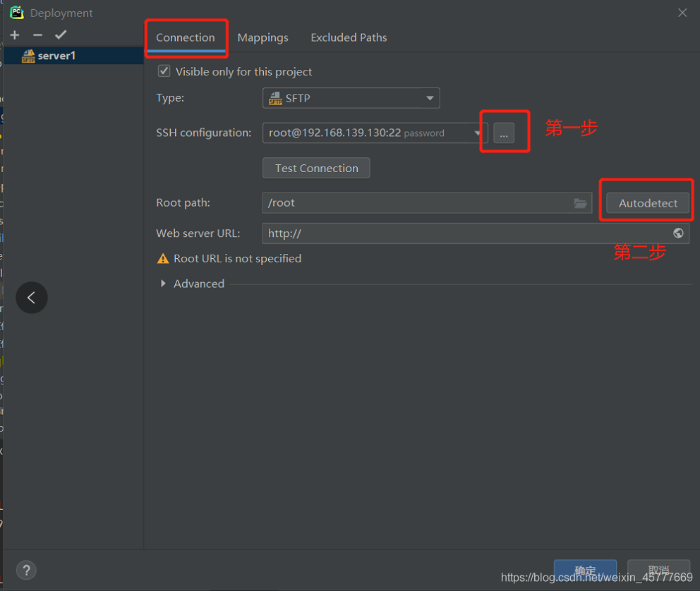Toggle Visible only for this project checkbox

click(x=164, y=71)
